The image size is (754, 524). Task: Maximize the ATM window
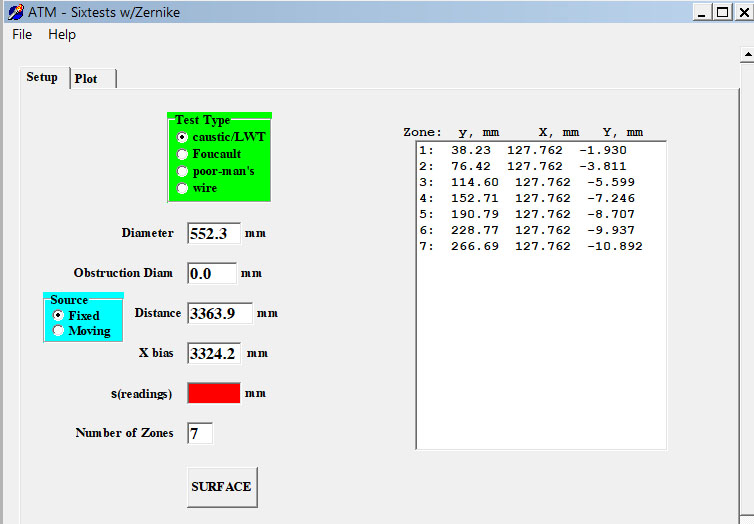(x=722, y=12)
